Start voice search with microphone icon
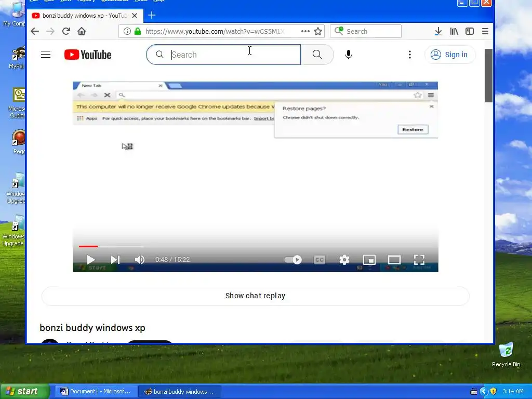 [349, 55]
